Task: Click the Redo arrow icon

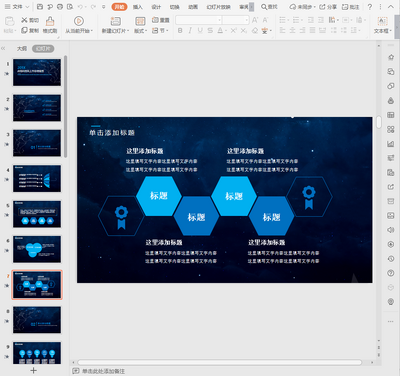Action: pyautogui.click(x=93, y=7)
